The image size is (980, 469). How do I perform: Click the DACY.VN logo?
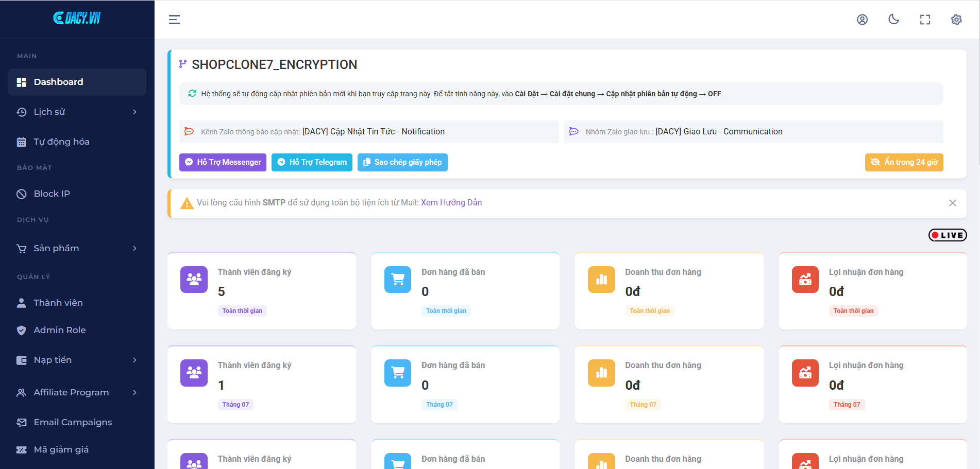(77, 18)
